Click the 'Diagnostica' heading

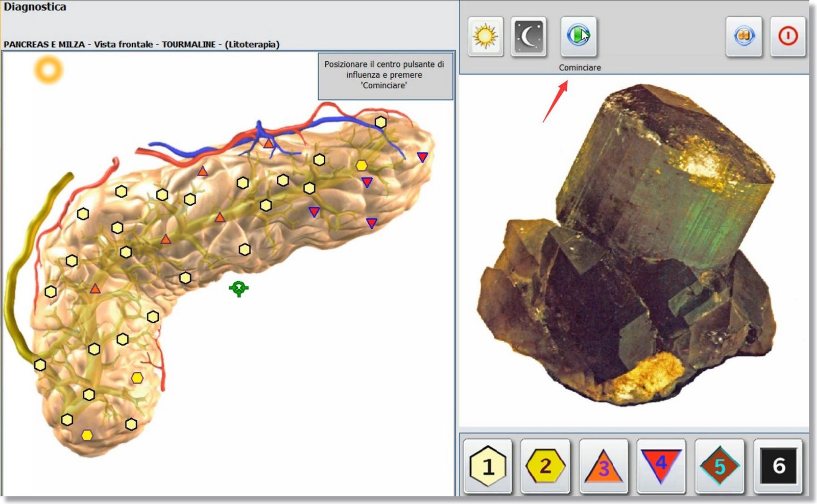coord(35,7)
